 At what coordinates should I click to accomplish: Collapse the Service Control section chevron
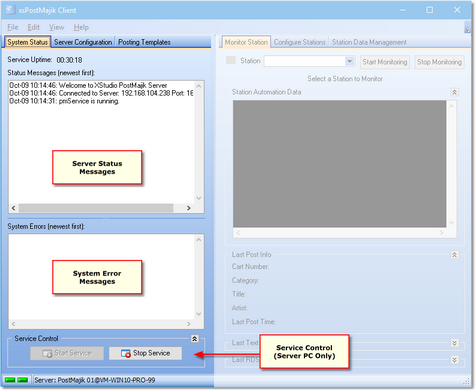[194, 339]
